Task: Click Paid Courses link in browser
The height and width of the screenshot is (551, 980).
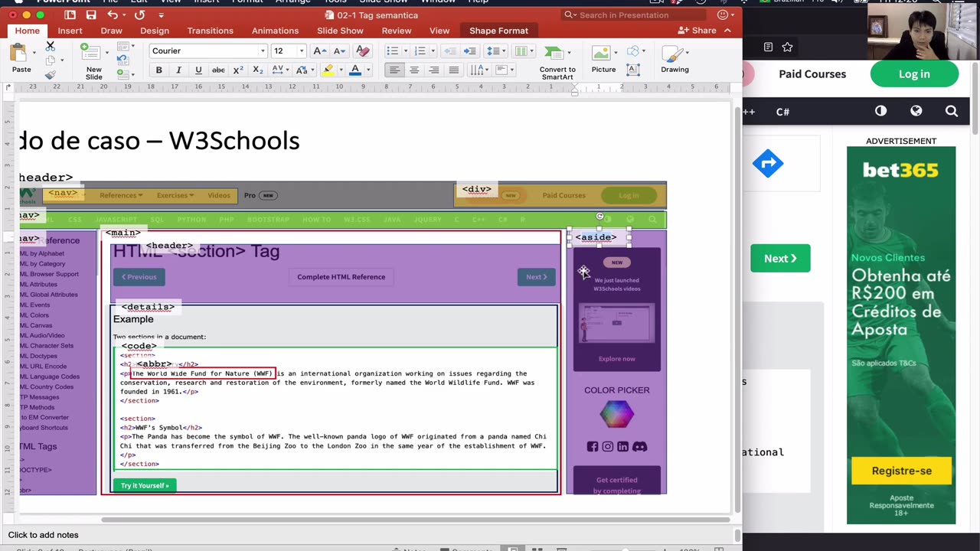Action: tap(812, 74)
